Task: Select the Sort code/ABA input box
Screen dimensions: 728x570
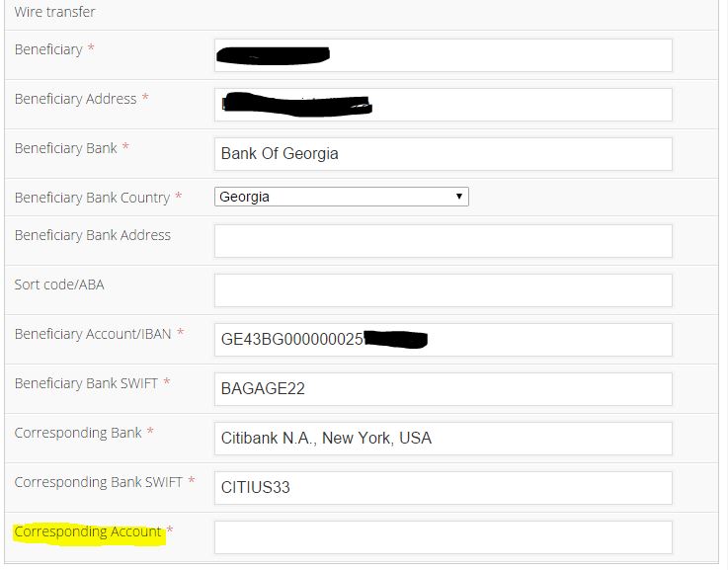Action: pyautogui.click(x=443, y=290)
